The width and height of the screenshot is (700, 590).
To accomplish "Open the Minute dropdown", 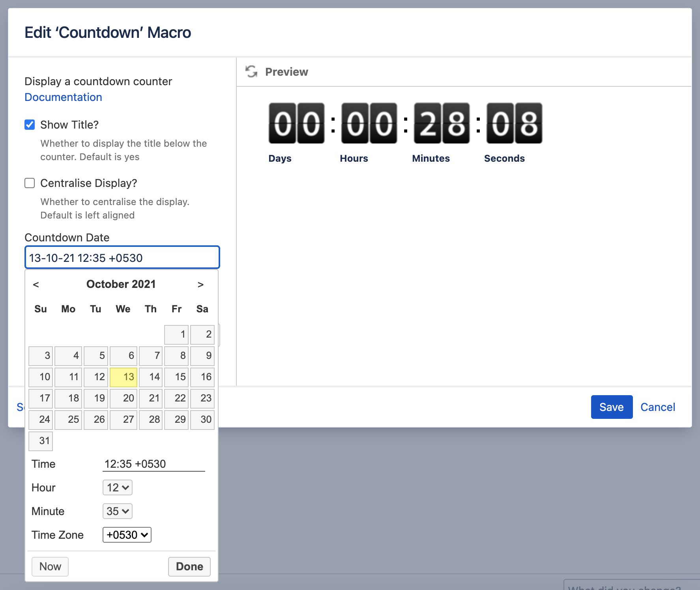I will click(x=117, y=511).
